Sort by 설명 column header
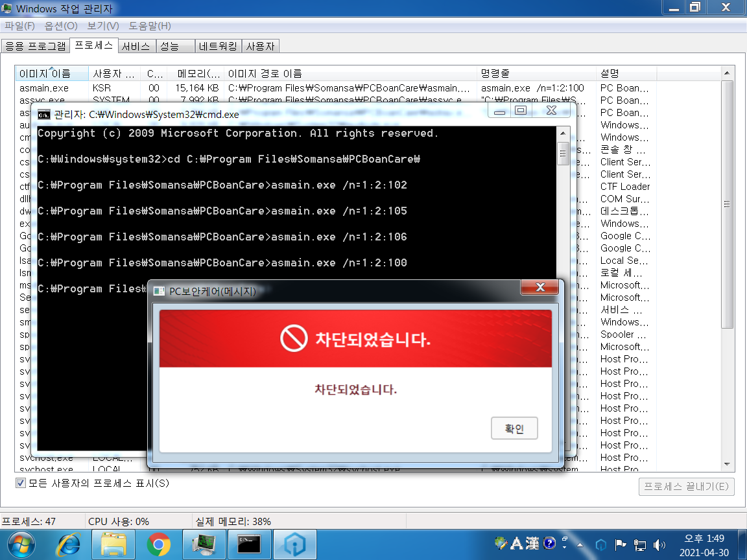Viewport: 747px width, 560px height. [x=626, y=73]
